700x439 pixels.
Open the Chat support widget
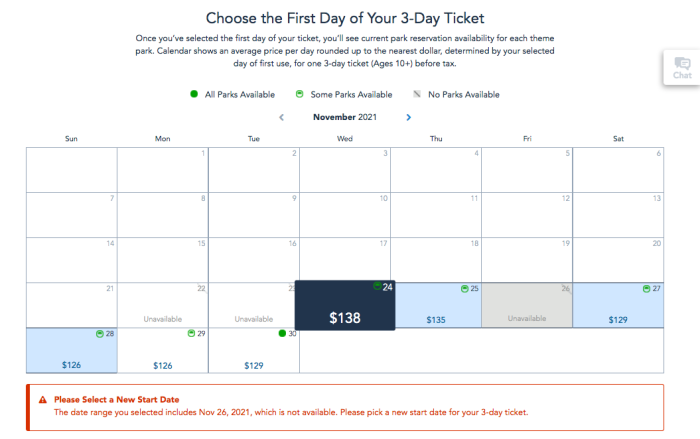[682, 67]
